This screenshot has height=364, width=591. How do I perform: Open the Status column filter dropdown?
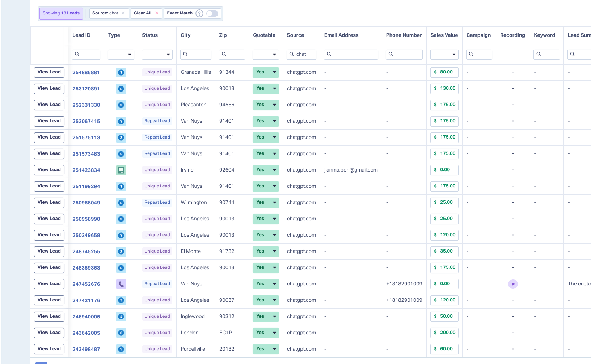click(157, 55)
